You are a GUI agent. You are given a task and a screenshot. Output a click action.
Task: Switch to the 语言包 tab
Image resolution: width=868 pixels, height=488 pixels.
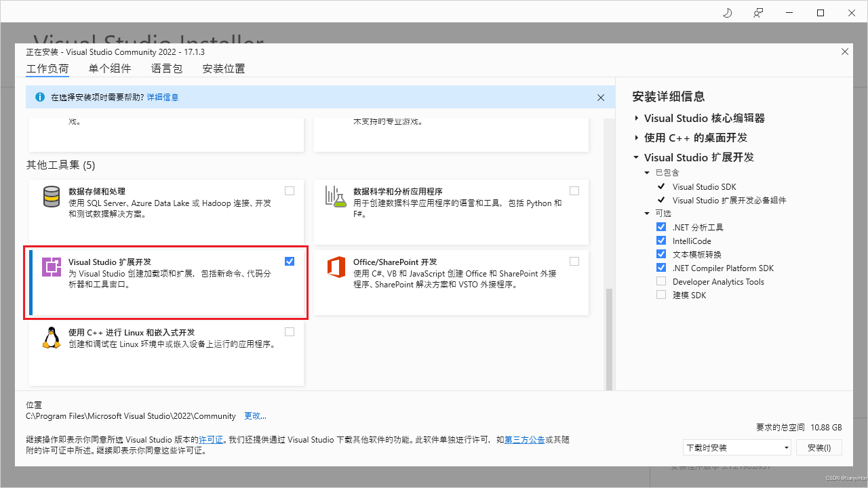(167, 68)
